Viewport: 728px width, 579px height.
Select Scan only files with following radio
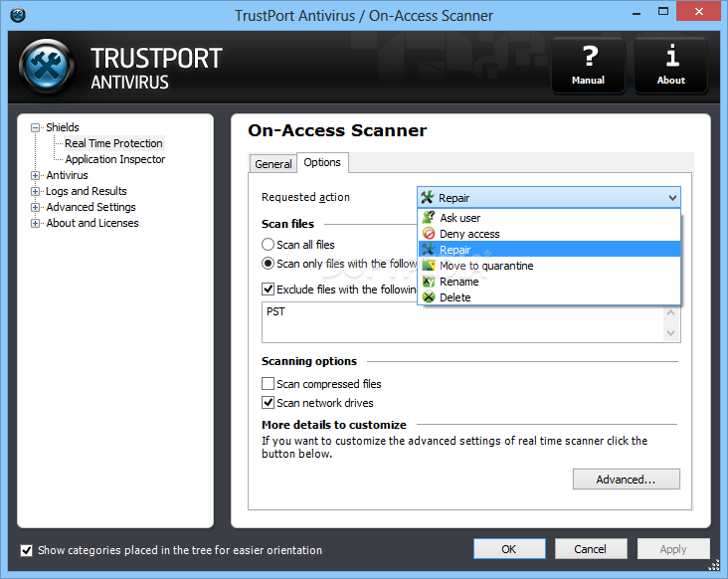[268, 264]
